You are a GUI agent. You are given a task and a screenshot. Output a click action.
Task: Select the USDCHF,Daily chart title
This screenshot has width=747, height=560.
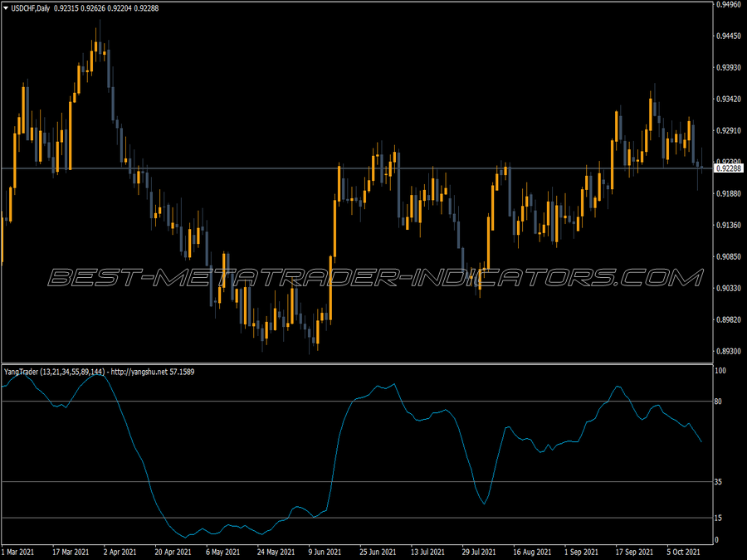tap(31, 8)
